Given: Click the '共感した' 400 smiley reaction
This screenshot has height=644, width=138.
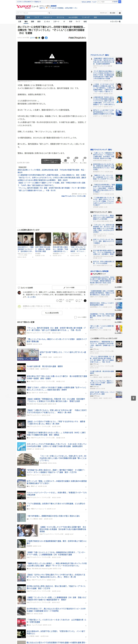Looking at the screenshot, I should tap(57, 301).
